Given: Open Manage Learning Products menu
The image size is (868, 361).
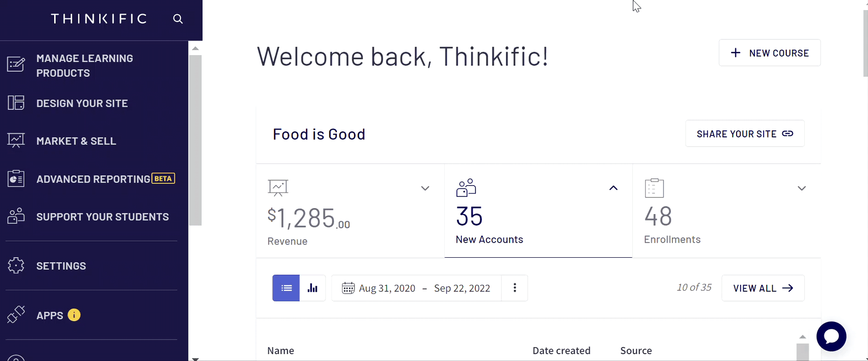Looking at the screenshot, I should [91, 66].
